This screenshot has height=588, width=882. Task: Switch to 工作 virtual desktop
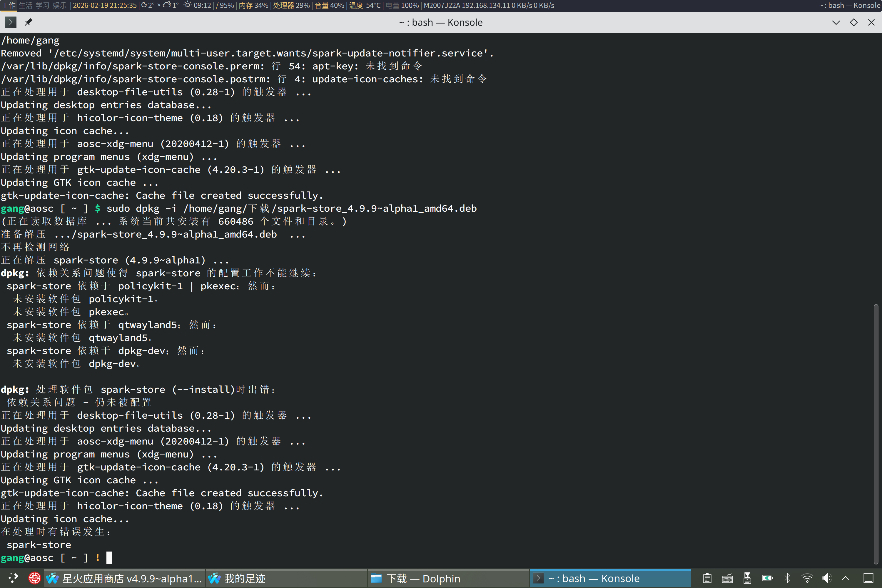pyautogui.click(x=8, y=5)
